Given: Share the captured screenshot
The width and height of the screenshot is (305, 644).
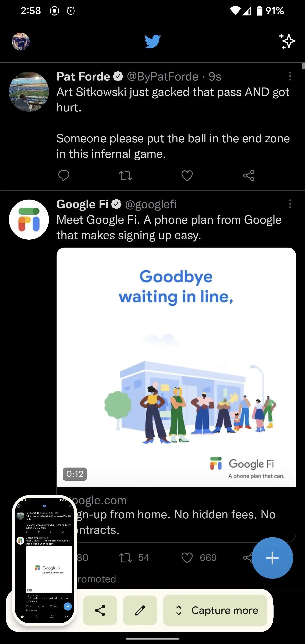Looking at the screenshot, I should click(100, 610).
